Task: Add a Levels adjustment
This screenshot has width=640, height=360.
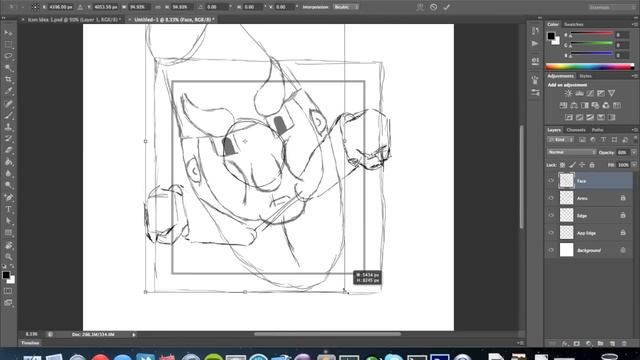Action: pyautogui.click(x=579, y=93)
